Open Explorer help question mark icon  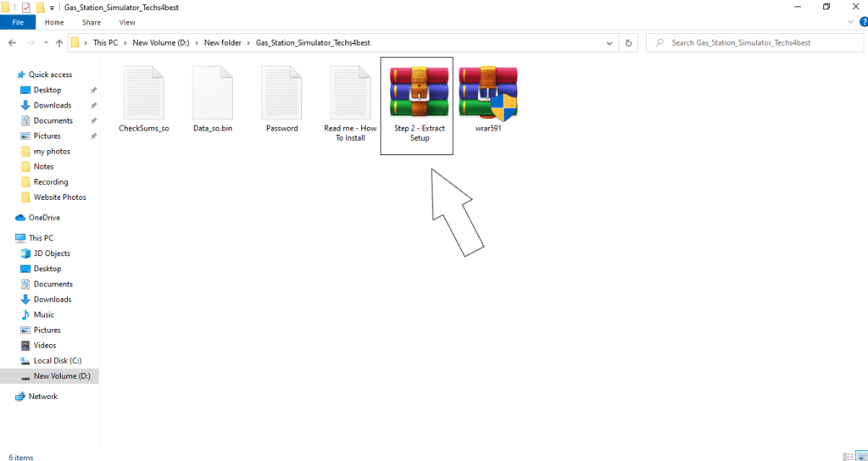[863, 22]
